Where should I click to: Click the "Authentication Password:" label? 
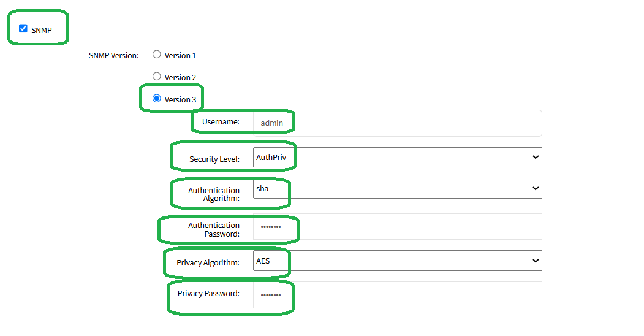pyautogui.click(x=214, y=229)
